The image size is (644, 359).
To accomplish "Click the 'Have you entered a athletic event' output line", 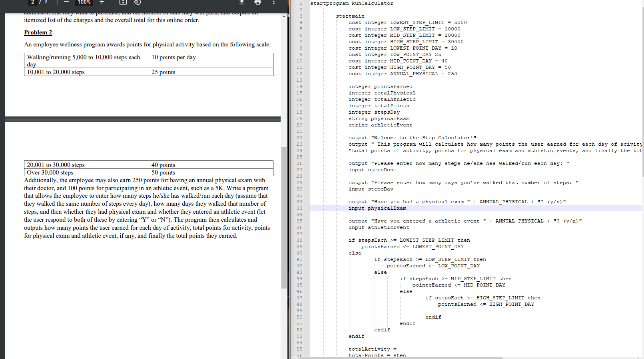I will 465,221.
